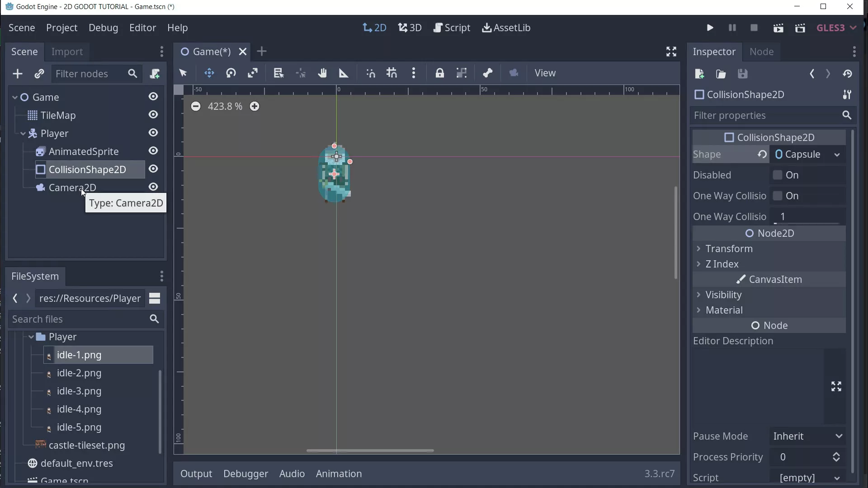Switch to the 3D workspace

click(x=410, y=28)
